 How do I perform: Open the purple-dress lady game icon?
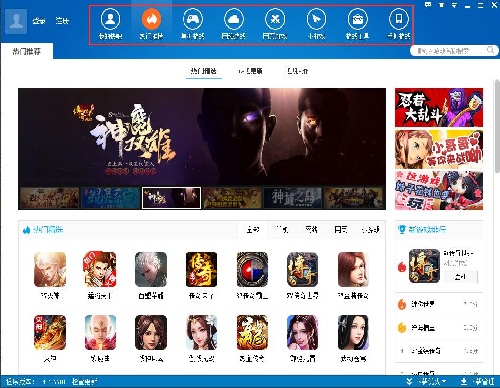(302, 332)
